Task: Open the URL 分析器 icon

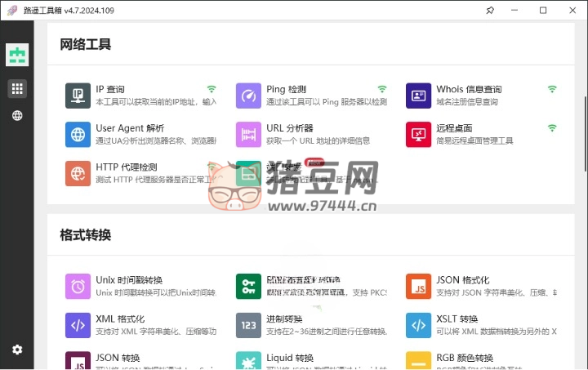Action: click(x=248, y=135)
